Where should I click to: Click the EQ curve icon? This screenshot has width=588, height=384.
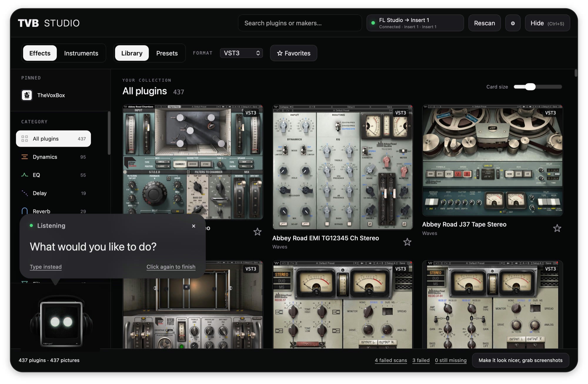click(x=25, y=175)
